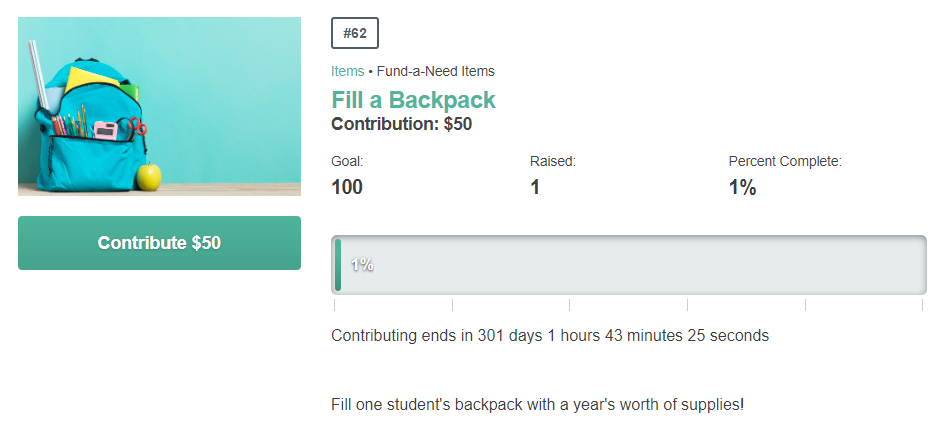
Task: Select the #62 item number badge
Action: pos(355,33)
